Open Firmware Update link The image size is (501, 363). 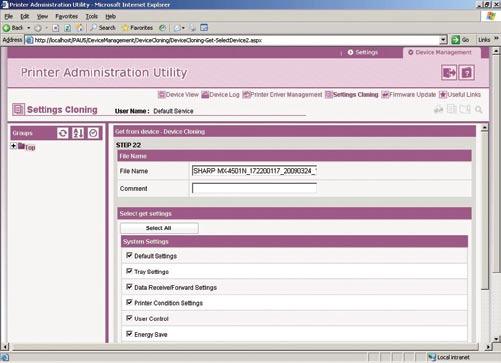click(409, 95)
